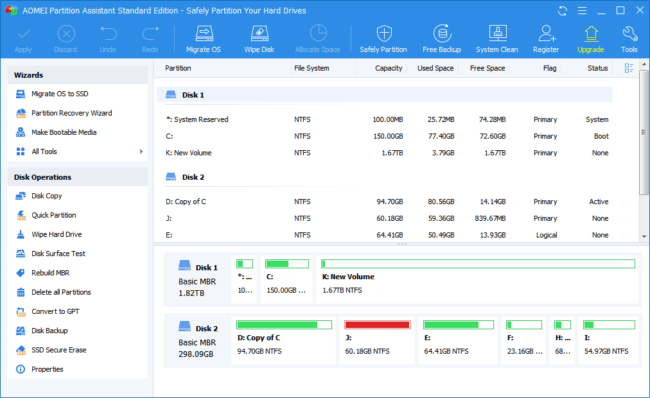Click the Register icon
The height and width of the screenshot is (398, 650).
pos(546,34)
